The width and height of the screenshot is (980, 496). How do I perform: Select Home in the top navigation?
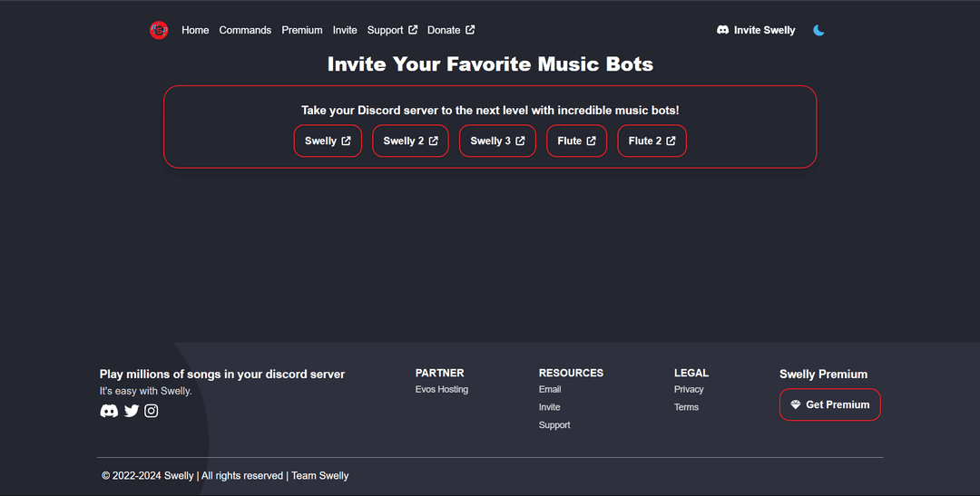click(195, 30)
